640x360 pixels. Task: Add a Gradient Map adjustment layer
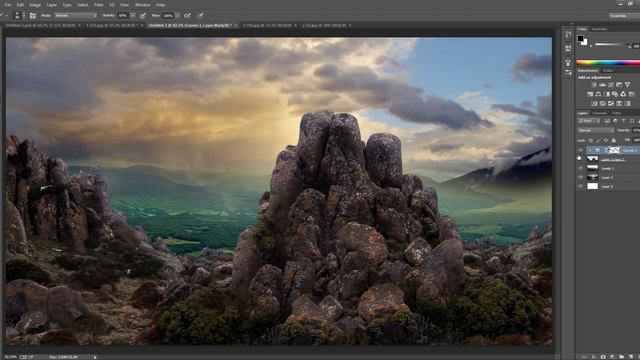(627, 103)
